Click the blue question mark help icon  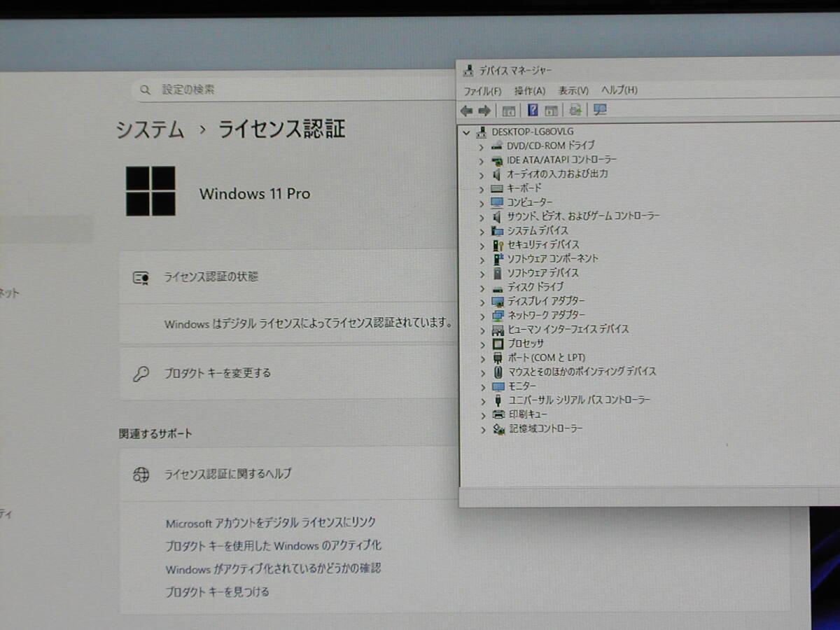533,110
